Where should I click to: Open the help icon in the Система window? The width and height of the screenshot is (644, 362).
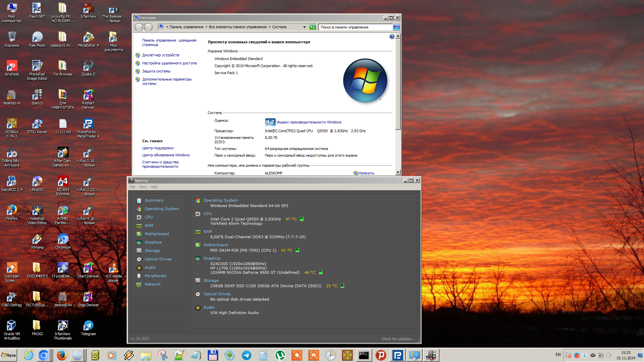pyautogui.click(x=392, y=37)
